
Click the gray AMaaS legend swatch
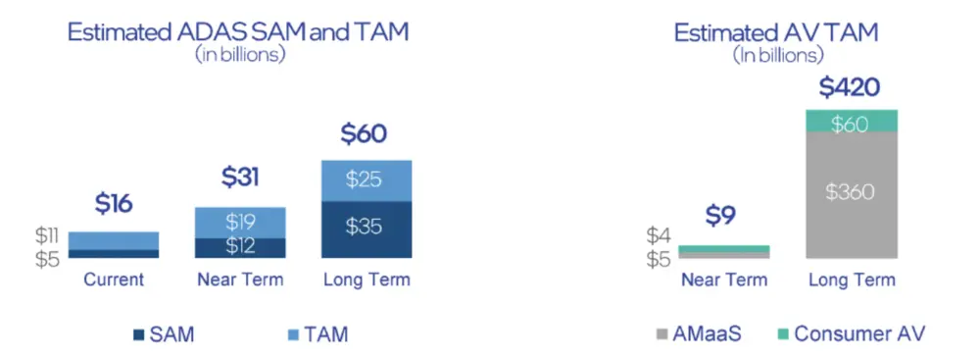coord(661,334)
